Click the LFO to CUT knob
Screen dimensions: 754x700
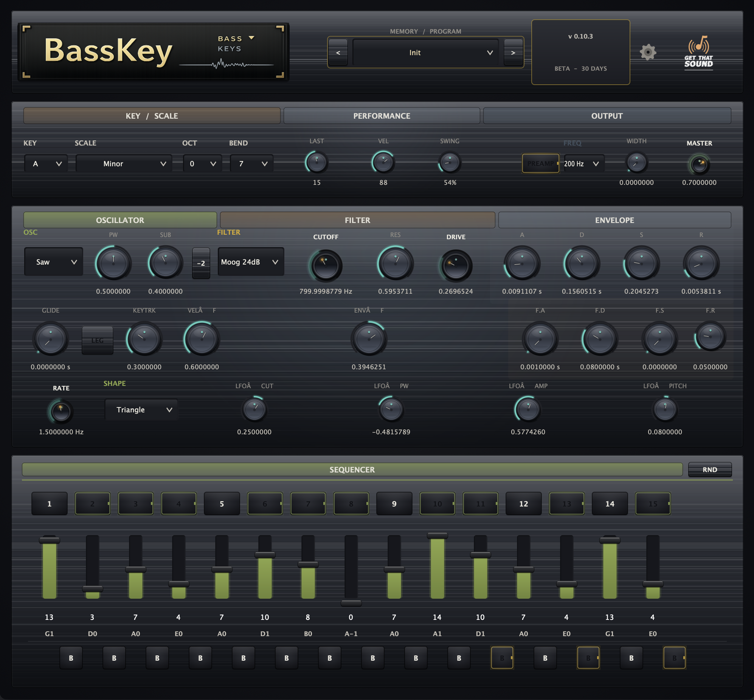(254, 409)
